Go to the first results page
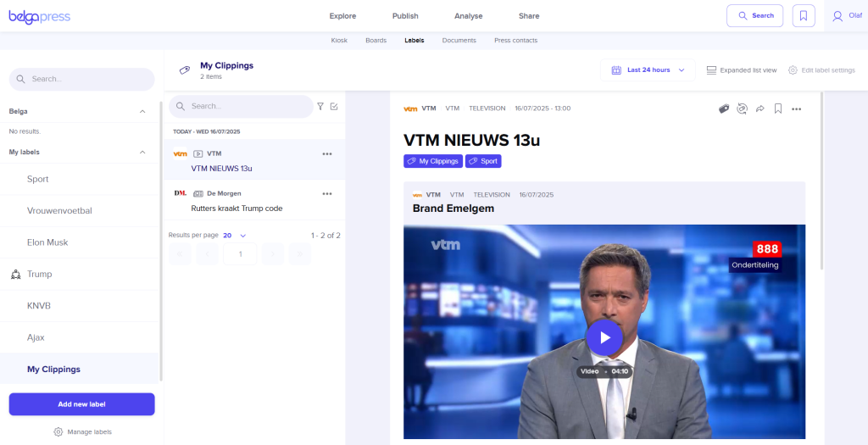This screenshot has width=868, height=445. tap(180, 254)
